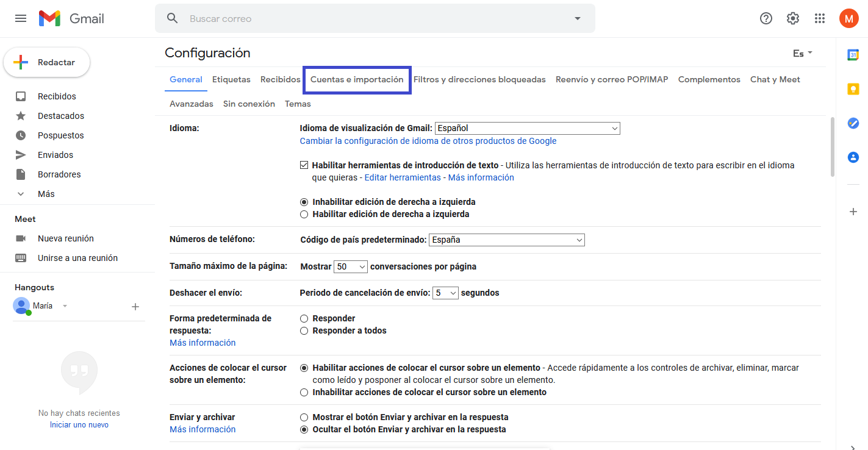Image resolution: width=868 pixels, height=450 pixels.
Task: Open Google Calendar in side panel
Action: [x=853, y=55]
